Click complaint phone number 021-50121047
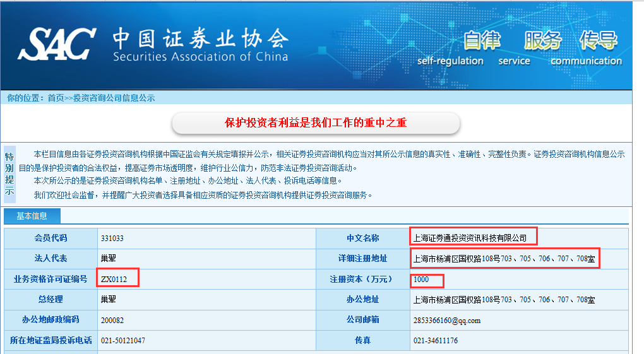Viewport: 644px width, 354px height. (123, 341)
